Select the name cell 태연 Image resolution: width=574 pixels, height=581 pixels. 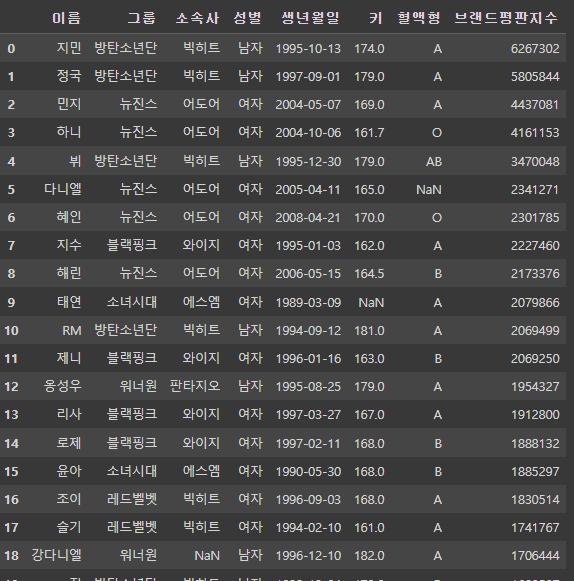(69, 302)
